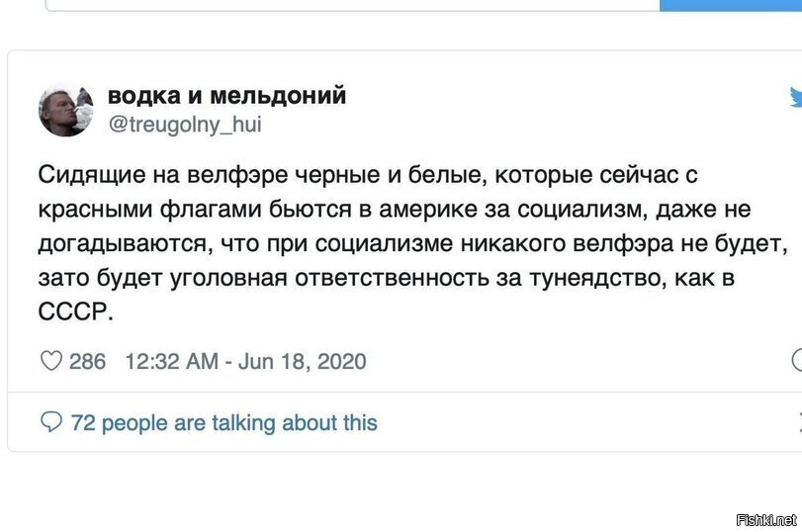Screen dimensions: 802x532
Task: Click the 286 likes count
Action: click(87, 361)
